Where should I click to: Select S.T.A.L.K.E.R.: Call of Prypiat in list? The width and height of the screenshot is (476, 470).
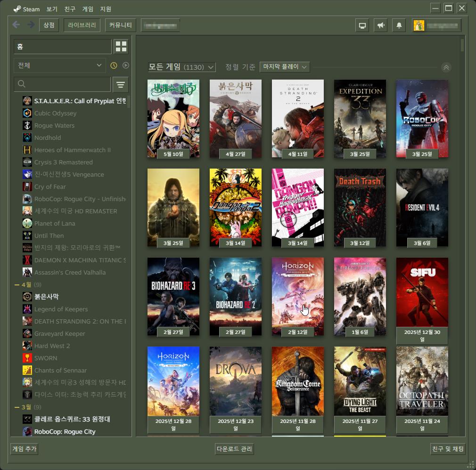[x=74, y=101]
